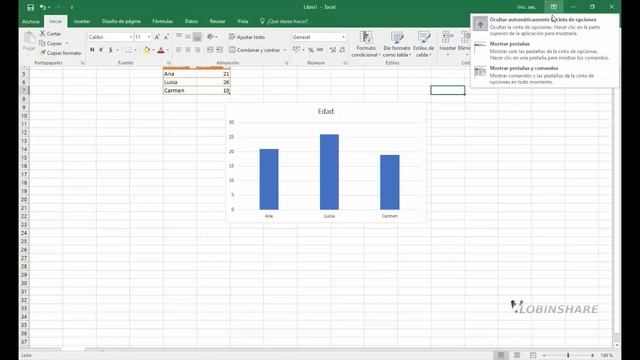The height and width of the screenshot is (360, 640).
Task: Decrease the cell indent
Action: 209,50
